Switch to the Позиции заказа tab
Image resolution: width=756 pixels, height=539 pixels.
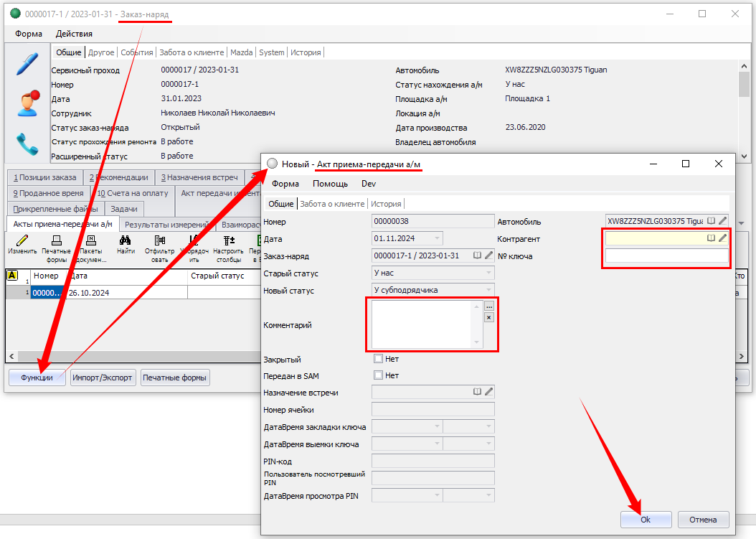44,177
